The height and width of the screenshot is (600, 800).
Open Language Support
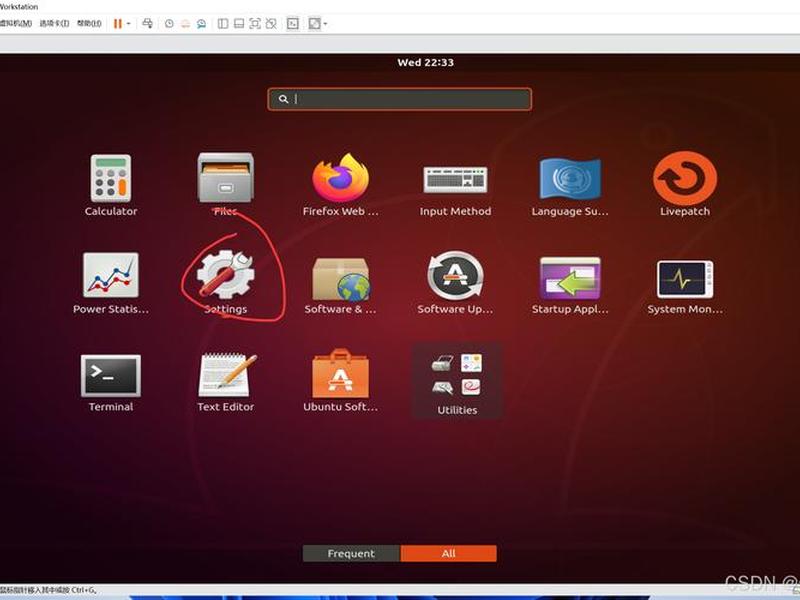(x=570, y=186)
